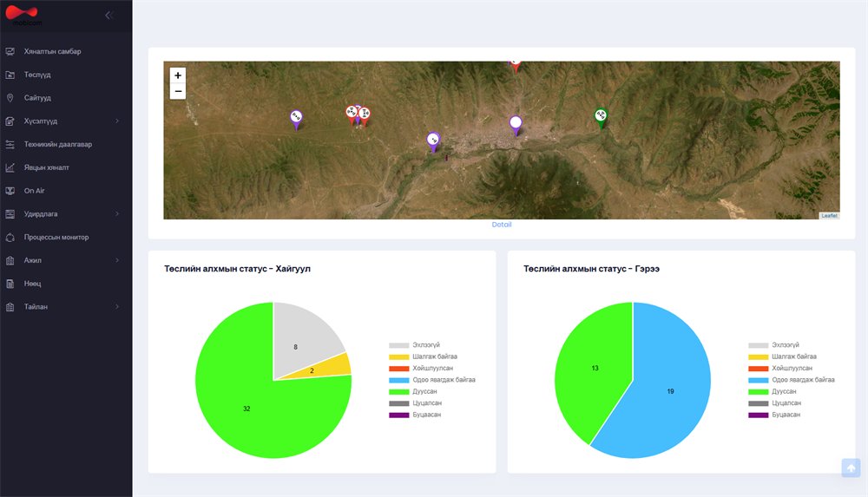
Task: Select the green site marker on the map
Action: coord(601,119)
